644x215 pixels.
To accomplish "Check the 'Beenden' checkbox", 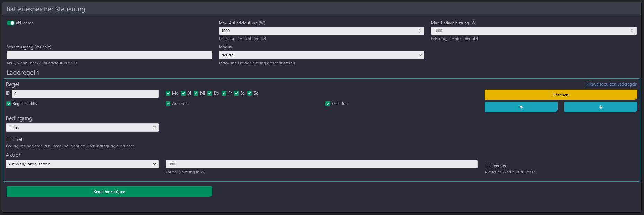I will point(487,165).
